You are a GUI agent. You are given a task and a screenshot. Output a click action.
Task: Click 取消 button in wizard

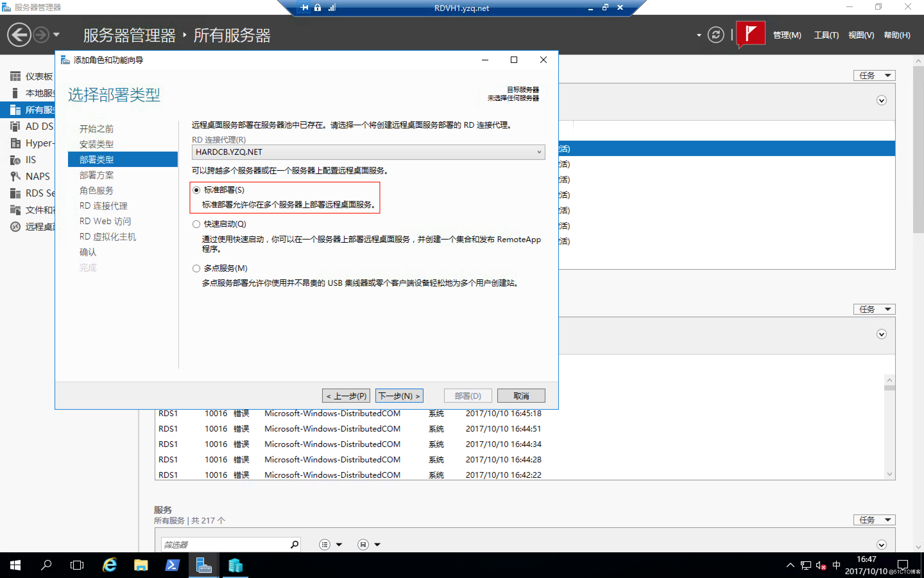tap(521, 396)
